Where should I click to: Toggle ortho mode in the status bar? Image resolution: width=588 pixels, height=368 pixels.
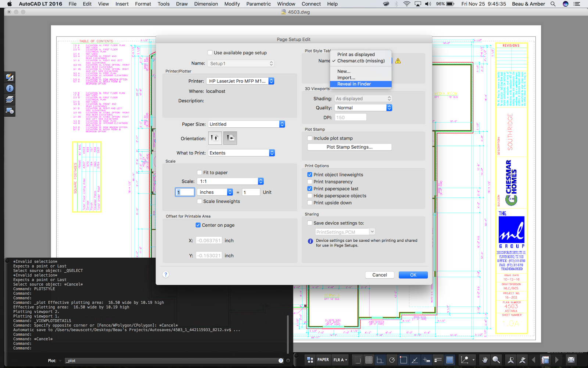coord(380,360)
